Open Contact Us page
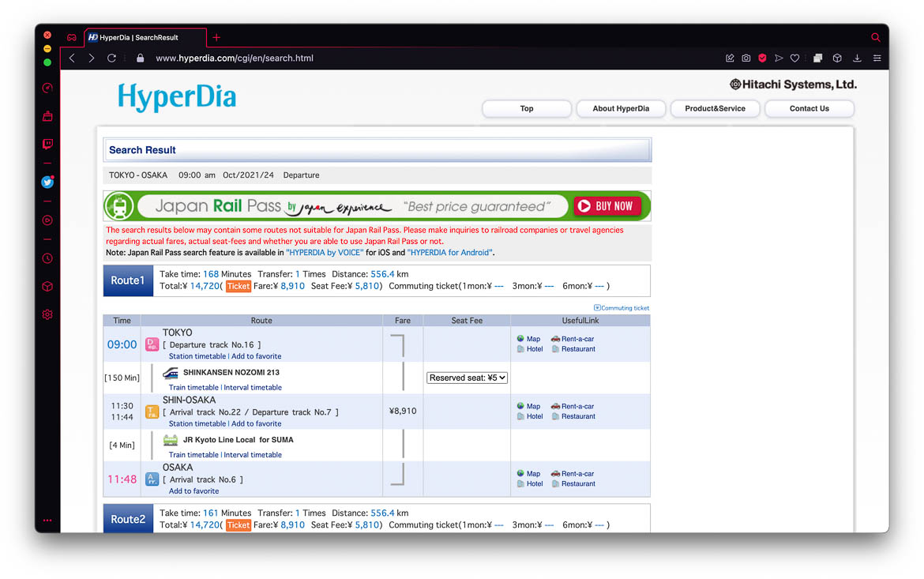The image size is (924, 579). [809, 108]
